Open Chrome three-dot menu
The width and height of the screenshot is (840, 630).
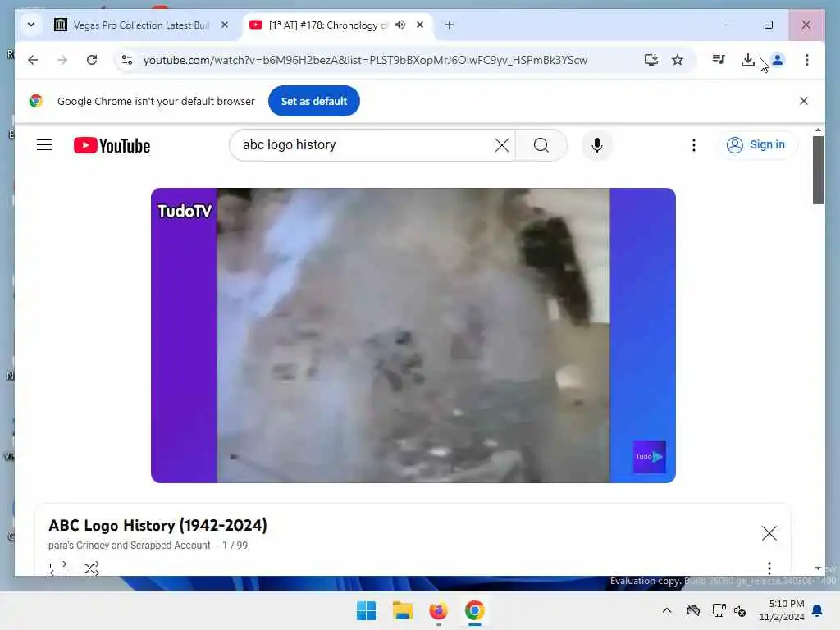(807, 60)
